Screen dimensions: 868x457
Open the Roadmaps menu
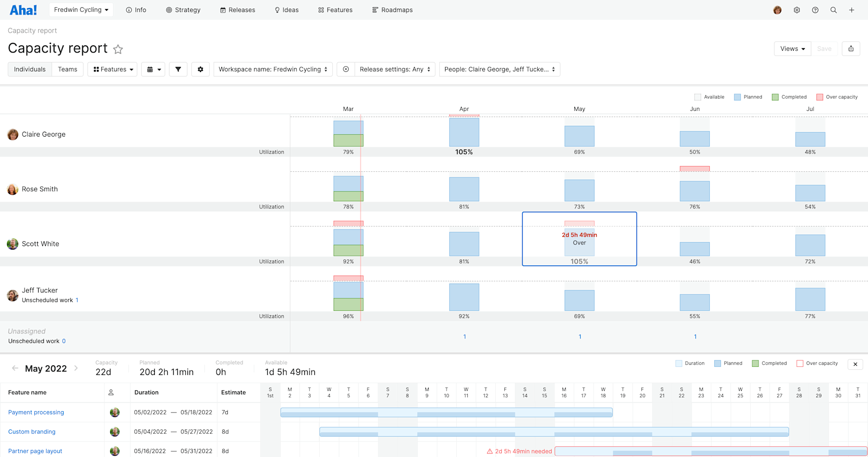pyautogui.click(x=392, y=10)
